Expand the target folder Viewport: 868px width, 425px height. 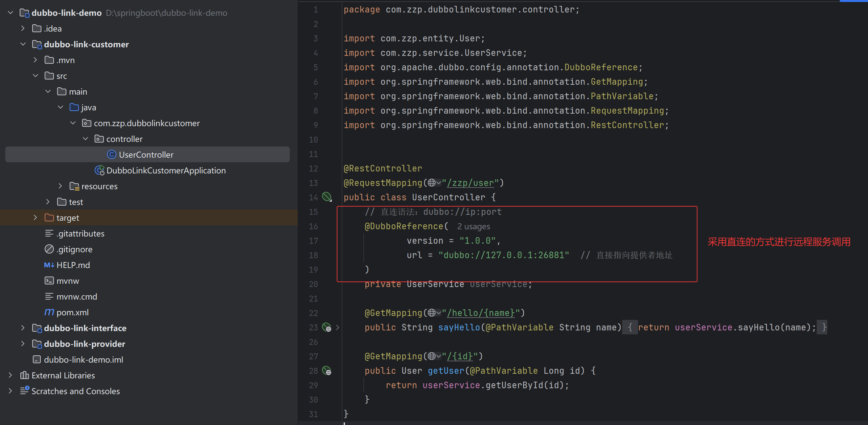tap(35, 217)
